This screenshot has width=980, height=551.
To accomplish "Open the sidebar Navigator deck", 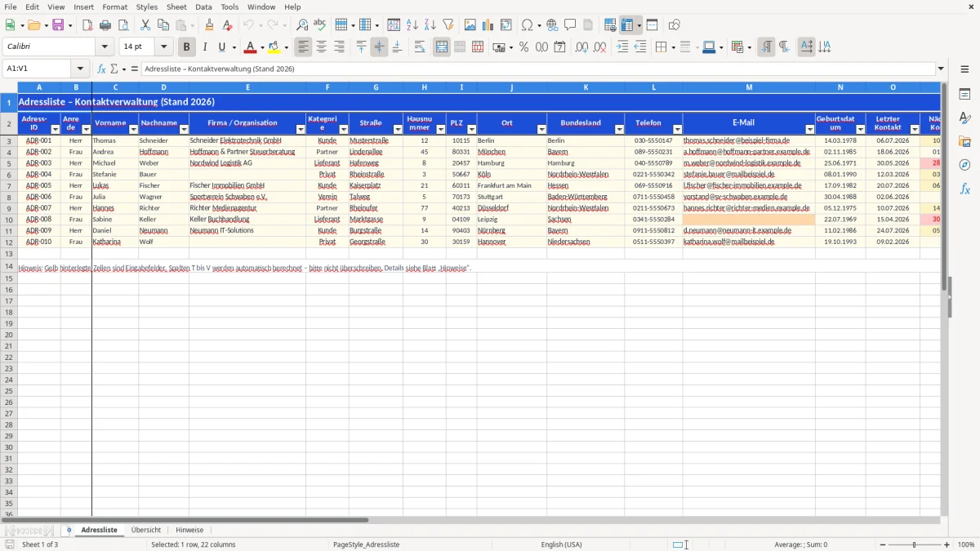I will click(x=964, y=165).
